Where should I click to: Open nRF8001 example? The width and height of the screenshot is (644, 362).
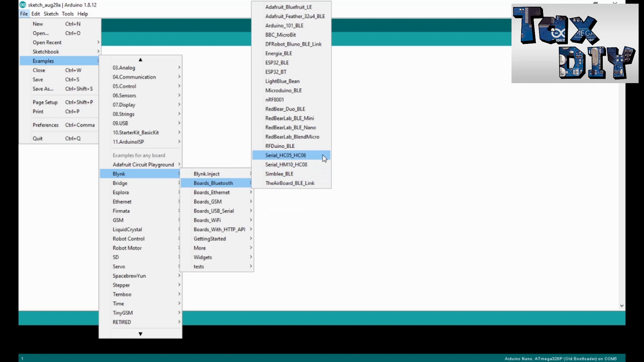[291, 100]
